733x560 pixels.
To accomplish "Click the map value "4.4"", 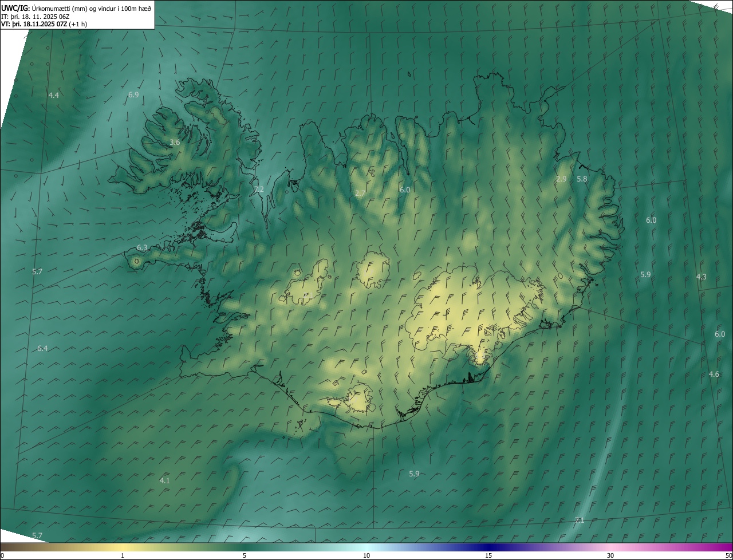I will tap(54, 95).
